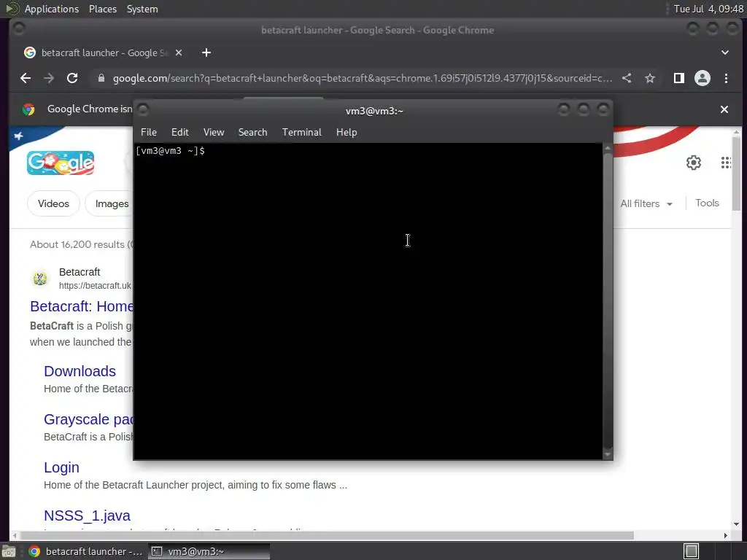
Task: Click the Google doodle logo
Action: tap(61, 163)
